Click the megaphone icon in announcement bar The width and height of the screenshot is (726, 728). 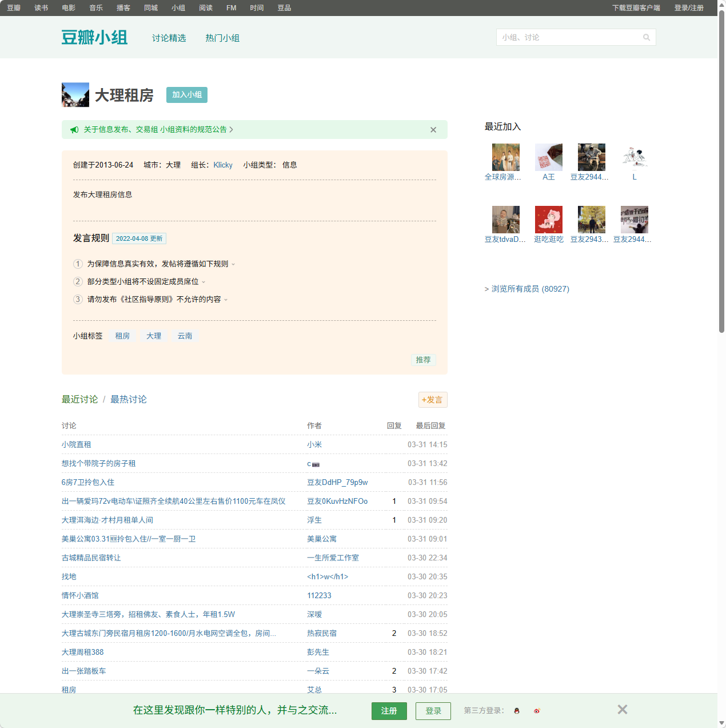(74, 130)
